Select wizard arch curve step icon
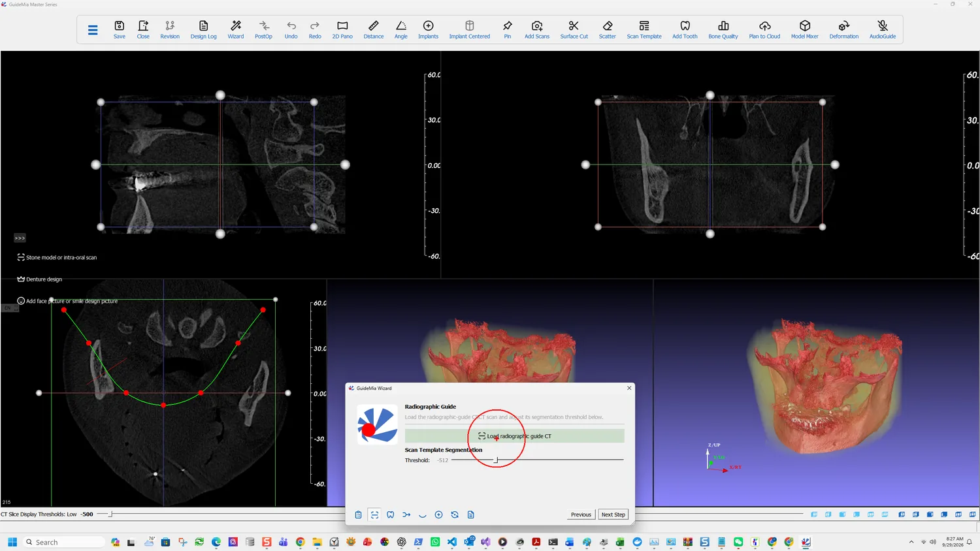The width and height of the screenshot is (980, 551). [x=423, y=515]
